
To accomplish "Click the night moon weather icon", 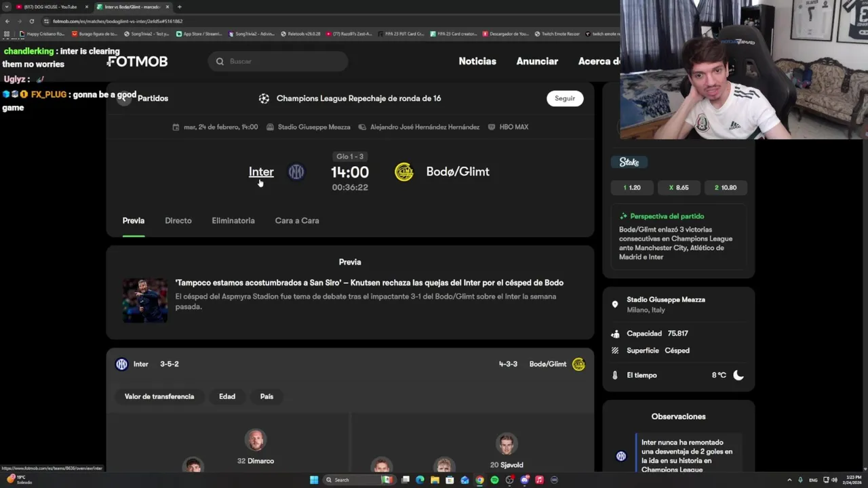I will (x=738, y=375).
